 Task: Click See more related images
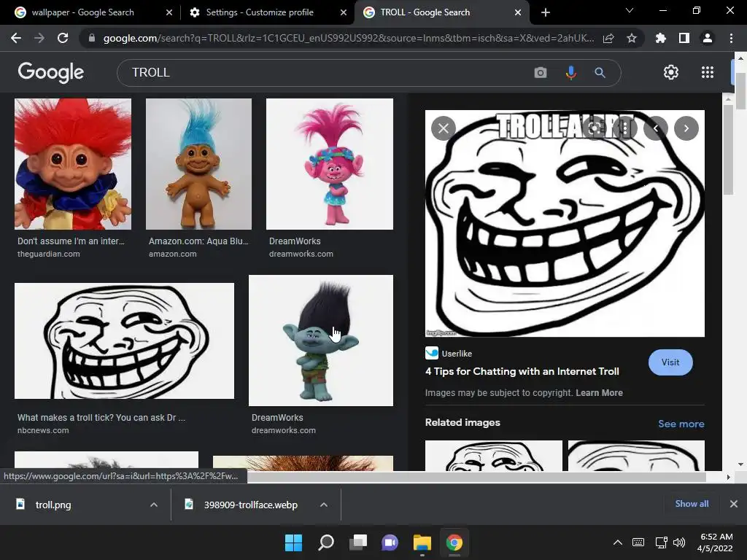tap(681, 424)
